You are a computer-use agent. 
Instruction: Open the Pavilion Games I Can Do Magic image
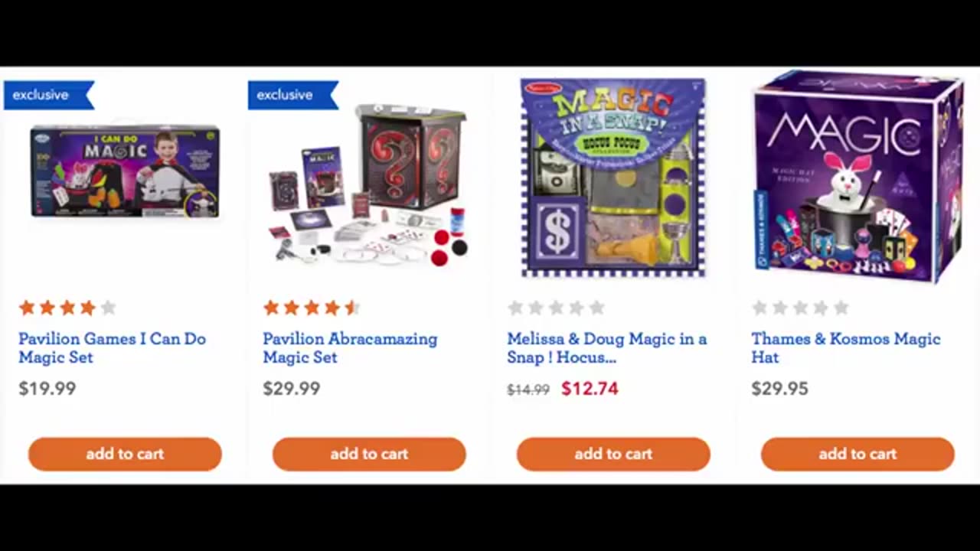pos(125,171)
